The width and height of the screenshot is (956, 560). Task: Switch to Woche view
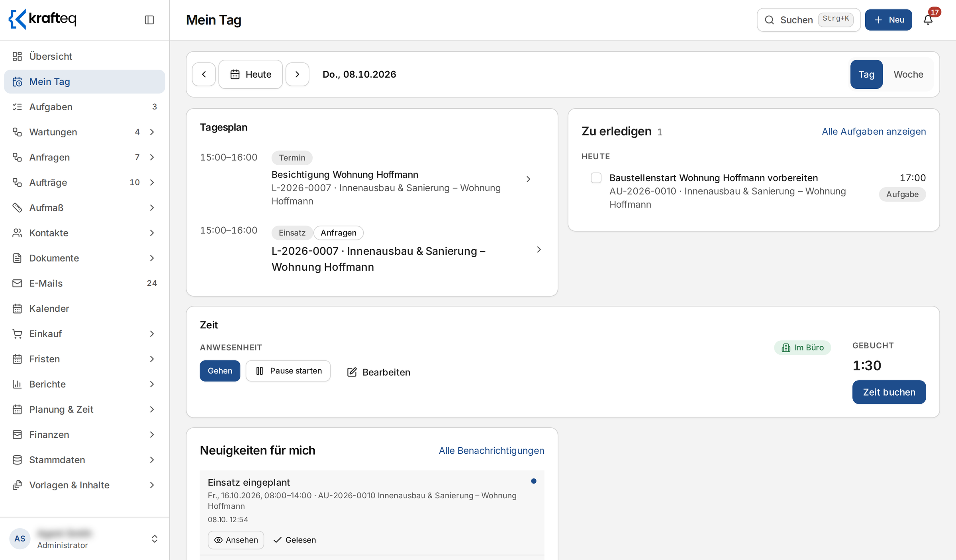pyautogui.click(x=908, y=74)
